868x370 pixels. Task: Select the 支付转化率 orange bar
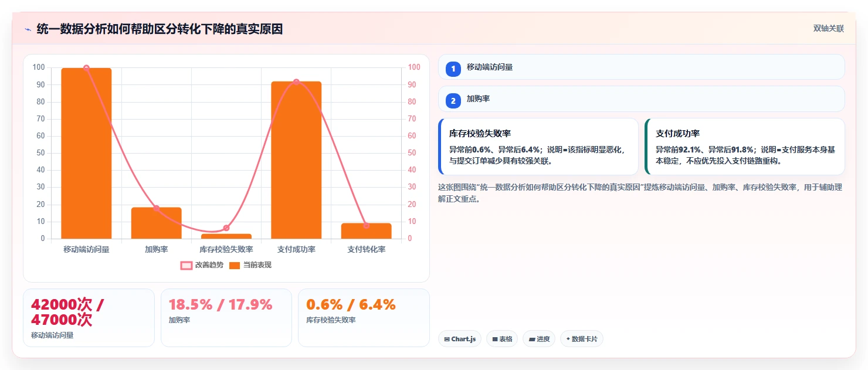366,231
